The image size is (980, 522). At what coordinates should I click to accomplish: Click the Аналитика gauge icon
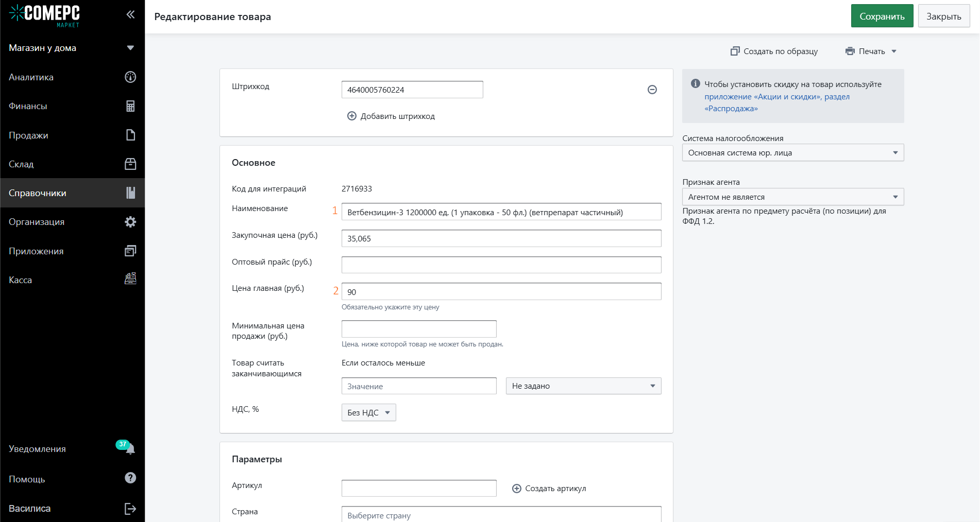tap(130, 77)
